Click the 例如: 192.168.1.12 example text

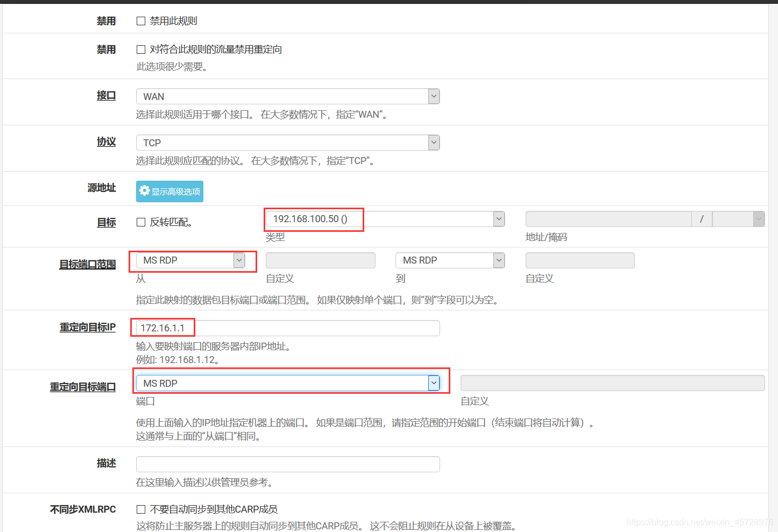(x=178, y=360)
